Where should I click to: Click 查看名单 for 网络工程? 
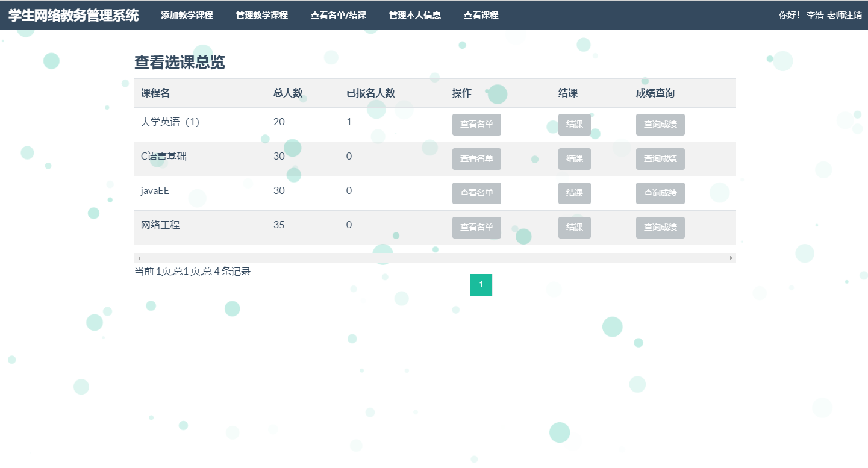click(x=476, y=227)
